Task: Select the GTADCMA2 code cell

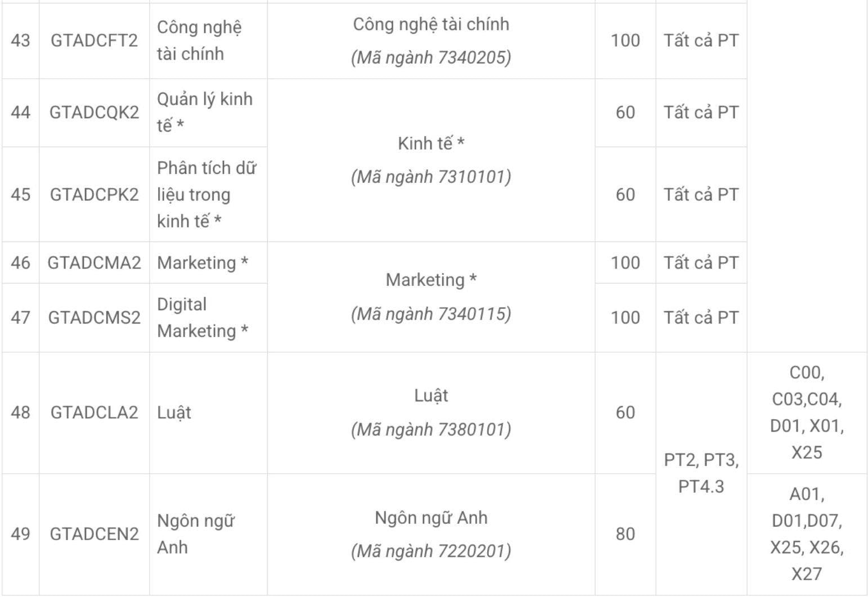Action: (x=94, y=263)
